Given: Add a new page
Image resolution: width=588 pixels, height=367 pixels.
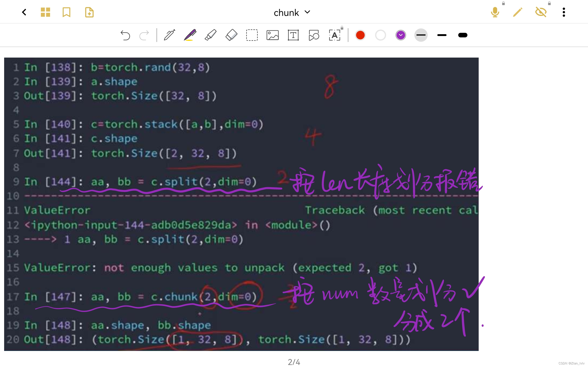Looking at the screenshot, I should (x=89, y=12).
